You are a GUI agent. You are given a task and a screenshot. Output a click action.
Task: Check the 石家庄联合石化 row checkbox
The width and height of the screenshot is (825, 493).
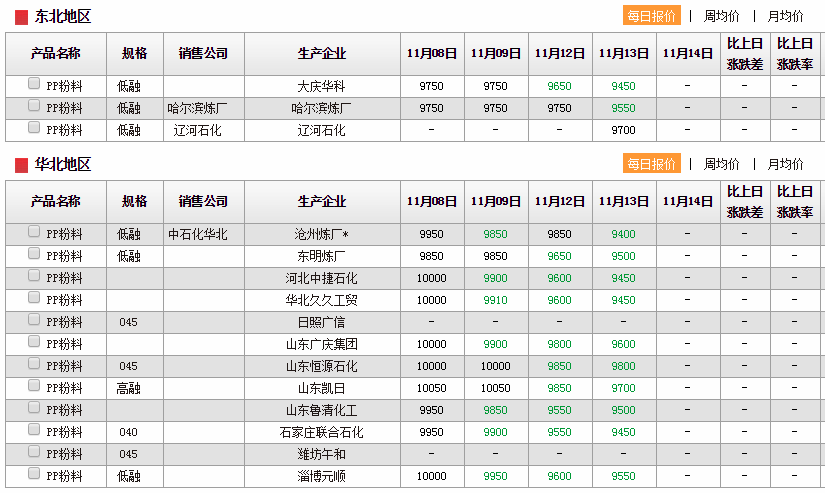click(34, 430)
